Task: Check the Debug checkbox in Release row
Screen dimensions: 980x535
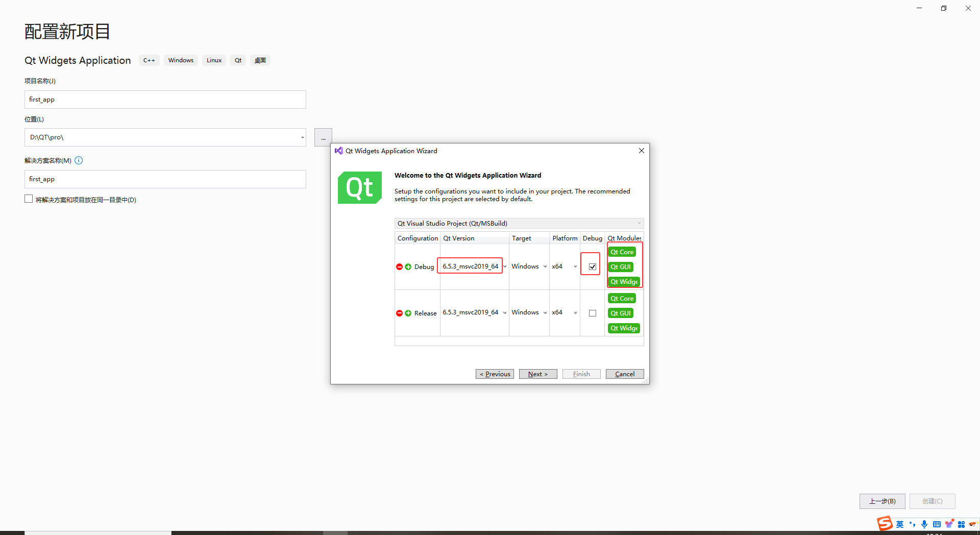Action: [x=593, y=313]
